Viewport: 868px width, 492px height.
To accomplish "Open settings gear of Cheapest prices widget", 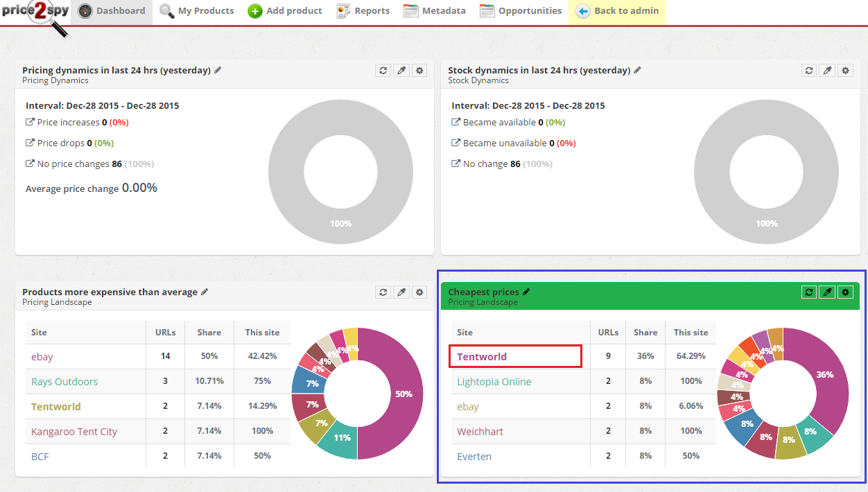I will point(845,292).
